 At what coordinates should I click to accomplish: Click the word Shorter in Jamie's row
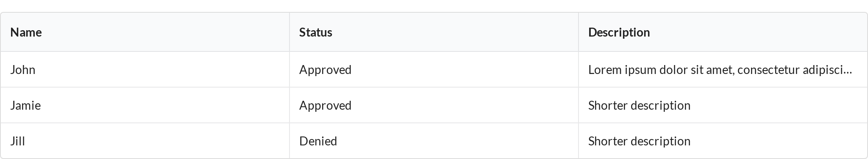pos(608,105)
